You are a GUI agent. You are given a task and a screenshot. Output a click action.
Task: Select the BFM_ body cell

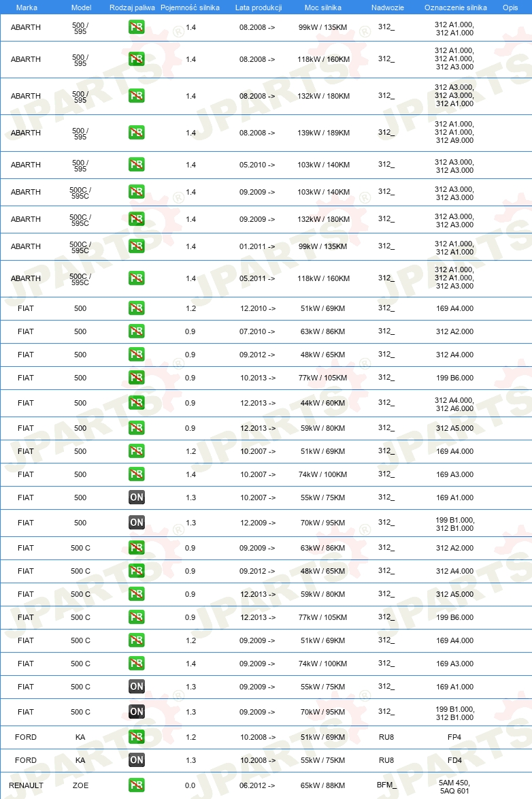[x=386, y=785]
